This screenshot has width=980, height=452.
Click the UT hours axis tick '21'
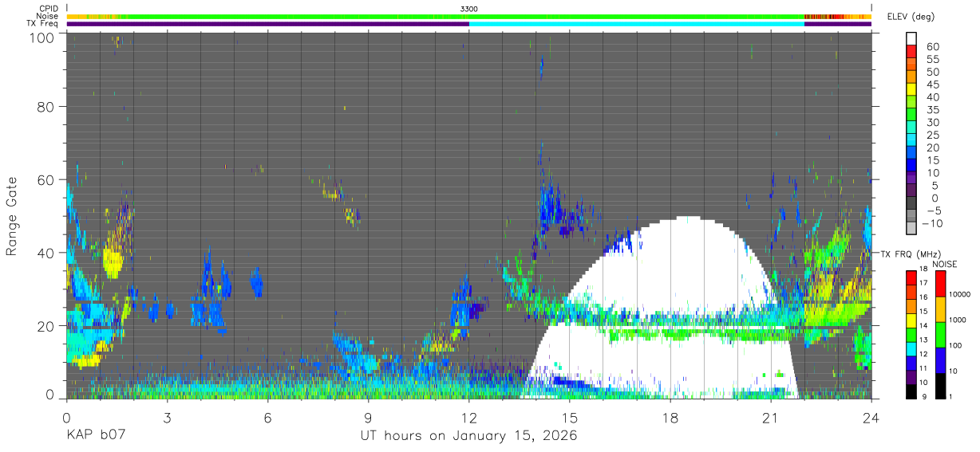[771, 417]
